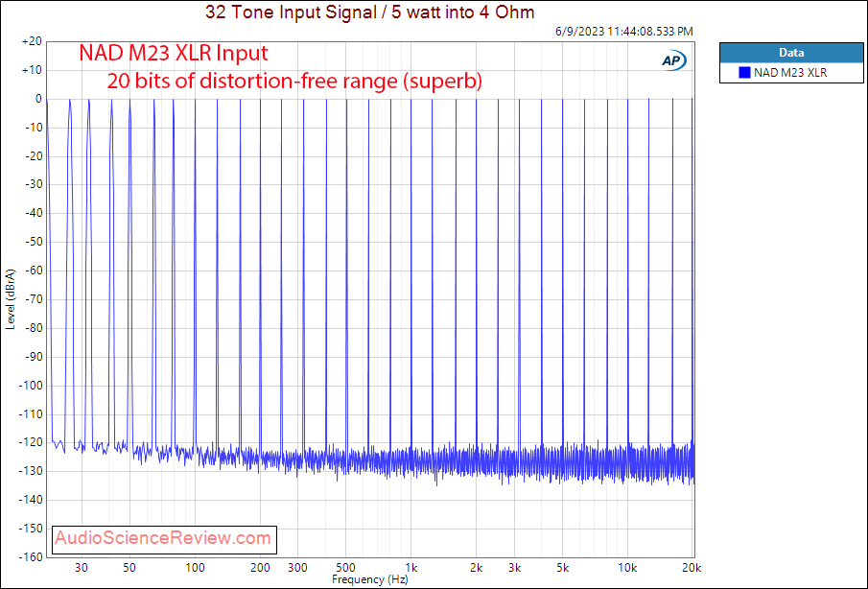Click the AP logo in the chart corner
The width and height of the screenshot is (868, 589).
click(673, 60)
